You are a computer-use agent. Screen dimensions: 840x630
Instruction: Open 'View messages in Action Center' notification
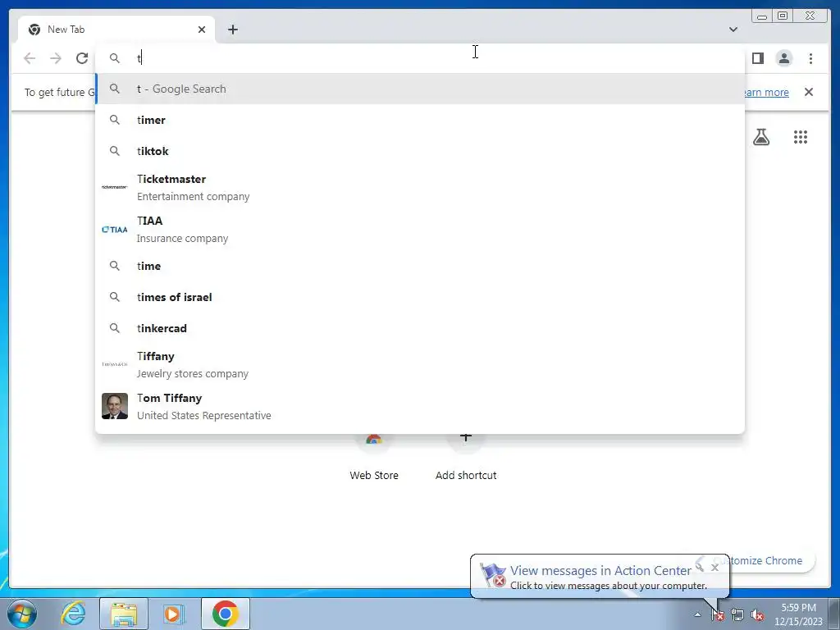coord(600,571)
